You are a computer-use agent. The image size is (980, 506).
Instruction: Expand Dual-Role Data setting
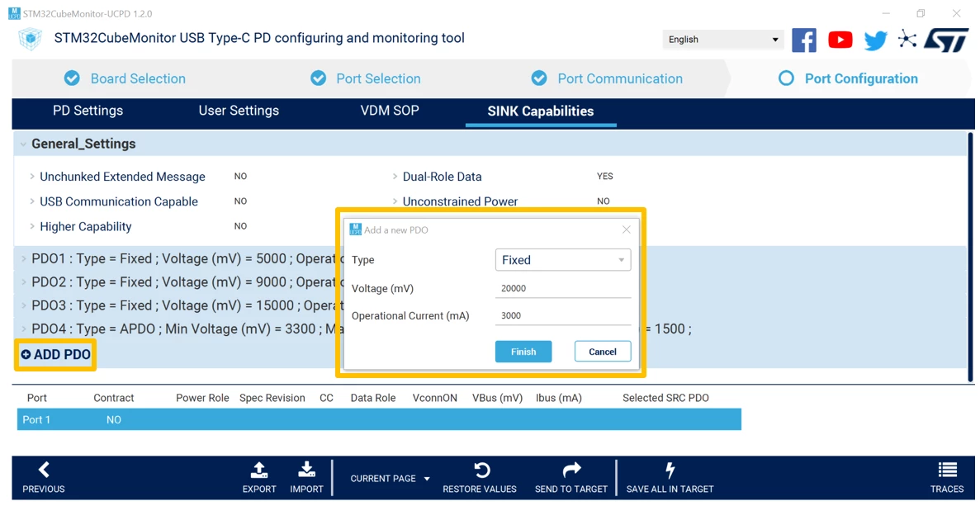(x=395, y=177)
